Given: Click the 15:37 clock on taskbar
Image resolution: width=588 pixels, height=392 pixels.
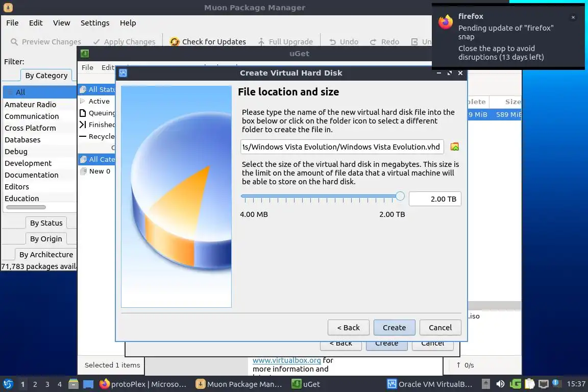Looking at the screenshot, I should coord(576,384).
